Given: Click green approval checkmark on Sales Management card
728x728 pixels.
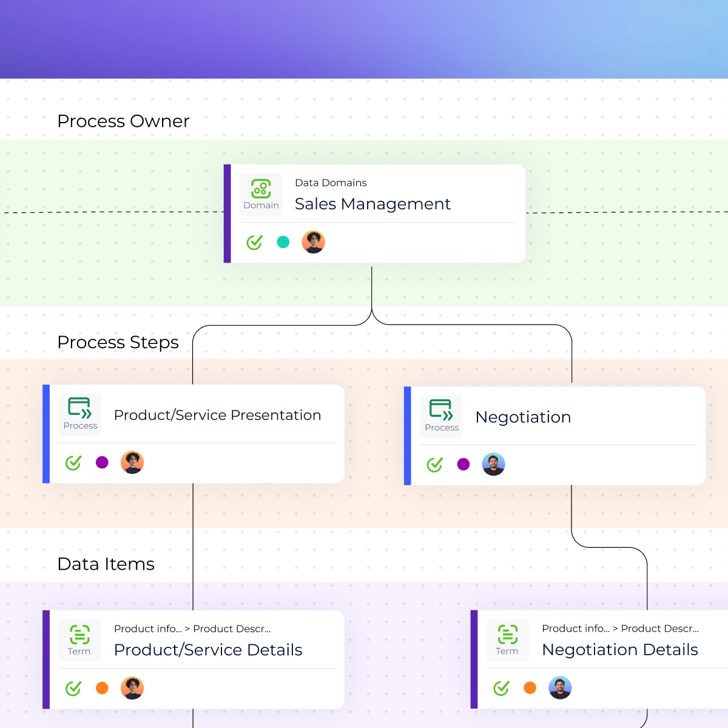Looking at the screenshot, I should (x=255, y=242).
